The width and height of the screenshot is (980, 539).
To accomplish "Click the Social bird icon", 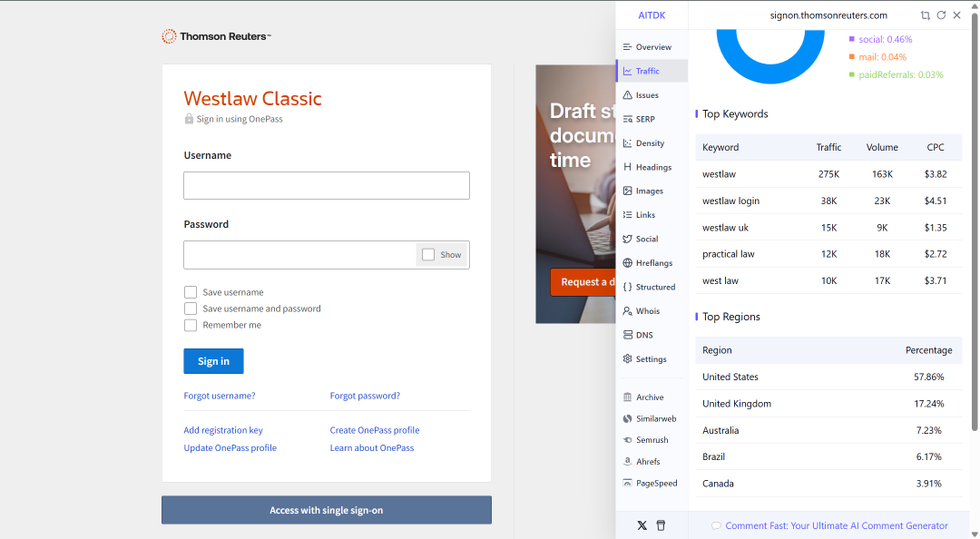I will [628, 239].
